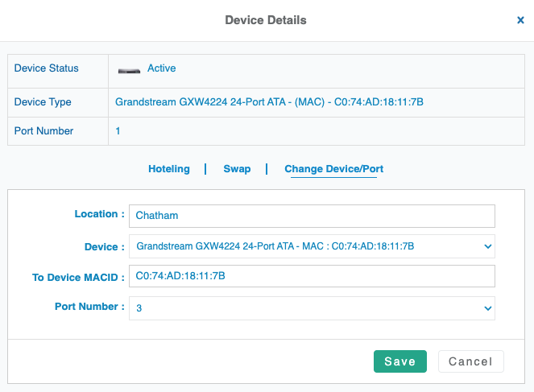This screenshot has width=534, height=392.
Task: Click the Location field containing Chatham
Action: 312,216
